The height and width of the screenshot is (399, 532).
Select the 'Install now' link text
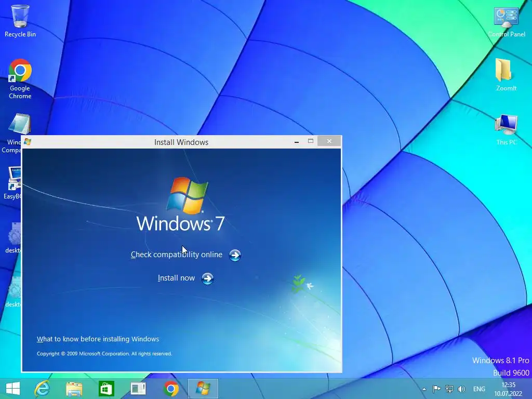(176, 278)
